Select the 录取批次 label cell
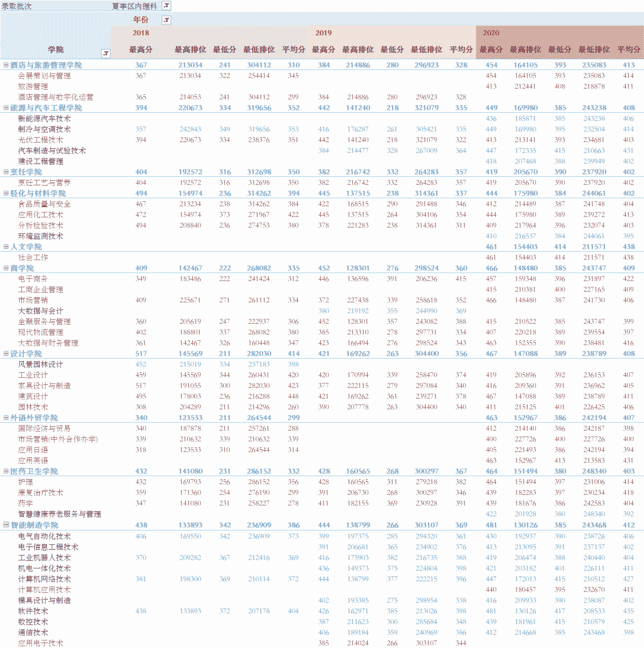644x648 pixels. tap(16, 6)
